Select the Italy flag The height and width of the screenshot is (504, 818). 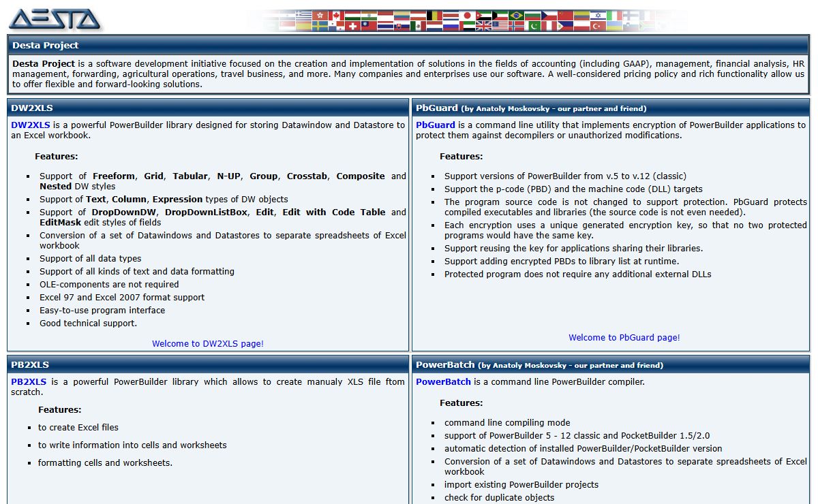click(x=614, y=15)
